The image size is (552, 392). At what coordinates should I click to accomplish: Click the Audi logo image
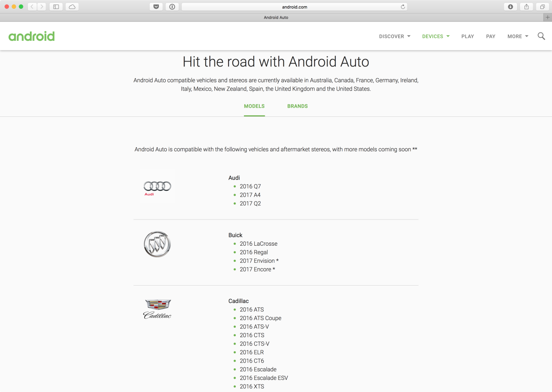coord(157,188)
